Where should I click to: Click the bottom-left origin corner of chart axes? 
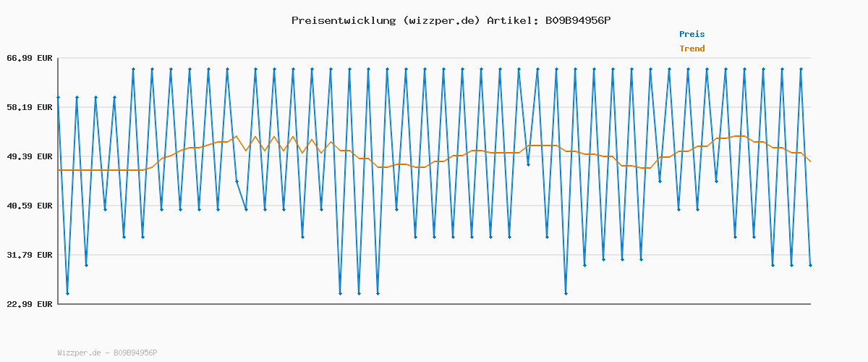(x=58, y=303)
